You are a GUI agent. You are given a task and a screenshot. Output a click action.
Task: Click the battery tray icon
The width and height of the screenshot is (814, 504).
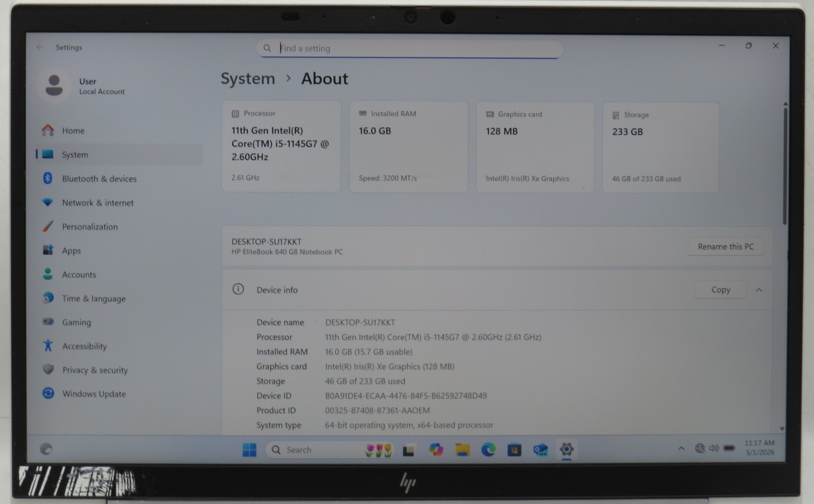click(729, 448)
